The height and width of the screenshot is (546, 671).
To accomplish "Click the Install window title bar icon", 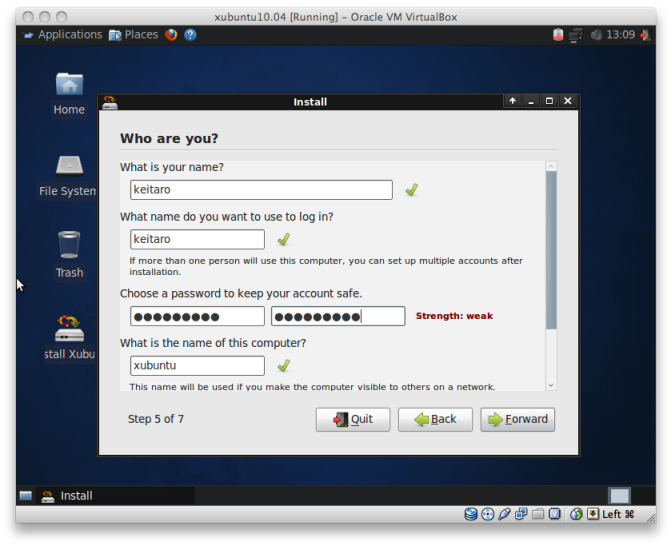I will 110,102.
